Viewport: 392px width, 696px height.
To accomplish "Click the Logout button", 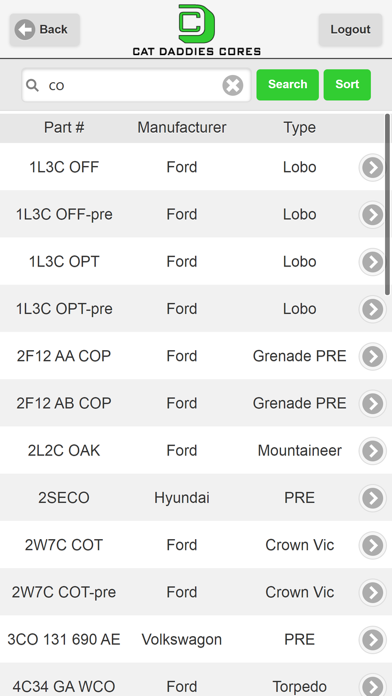I will coord(350,29).
